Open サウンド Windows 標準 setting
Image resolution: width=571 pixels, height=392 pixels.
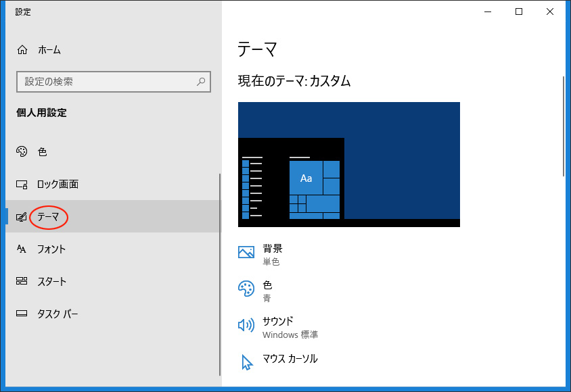coord(290,327)
